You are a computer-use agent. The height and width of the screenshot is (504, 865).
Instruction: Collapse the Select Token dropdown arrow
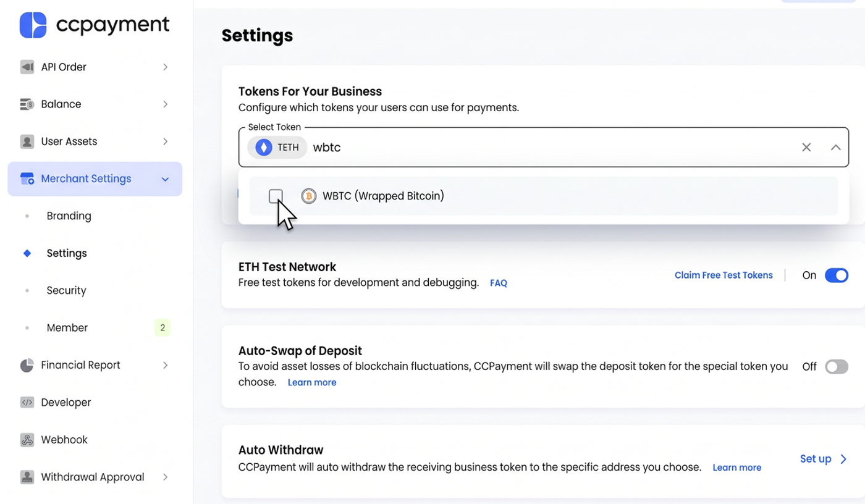tap(835, 147)
